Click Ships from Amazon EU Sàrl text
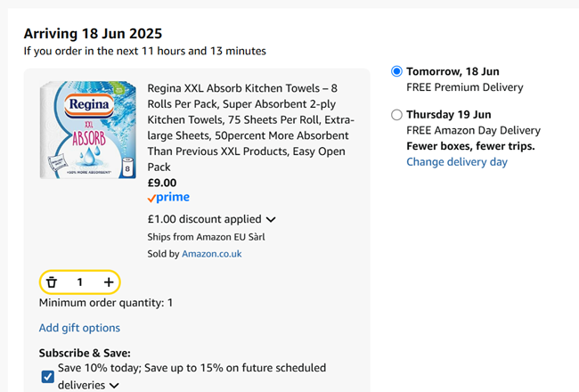Viewport: 579px width, 392px height. (206, 237)
